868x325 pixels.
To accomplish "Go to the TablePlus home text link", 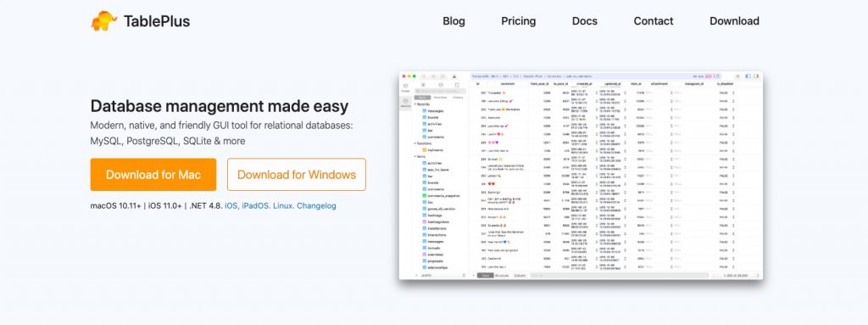I will click(x=157, y=21).
